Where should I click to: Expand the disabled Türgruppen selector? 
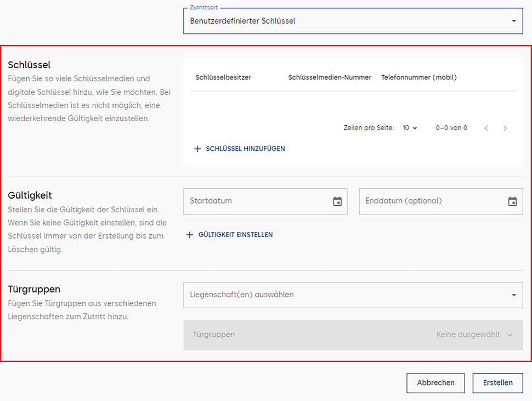(353, 335)
